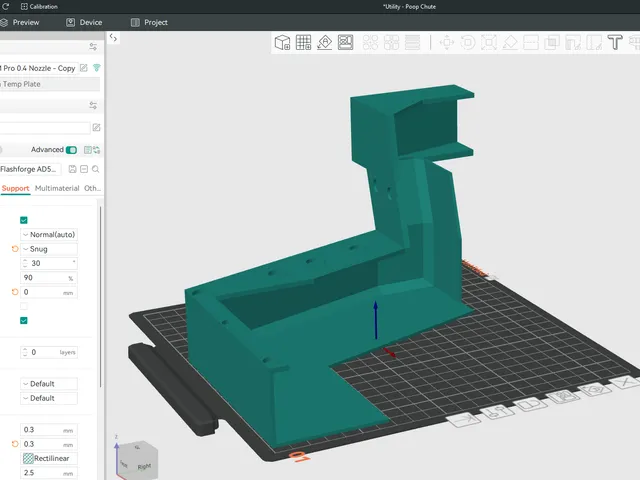Uncheck the checked box above layers field
Viewport: 640px width, 480px height.
(24, 320)
